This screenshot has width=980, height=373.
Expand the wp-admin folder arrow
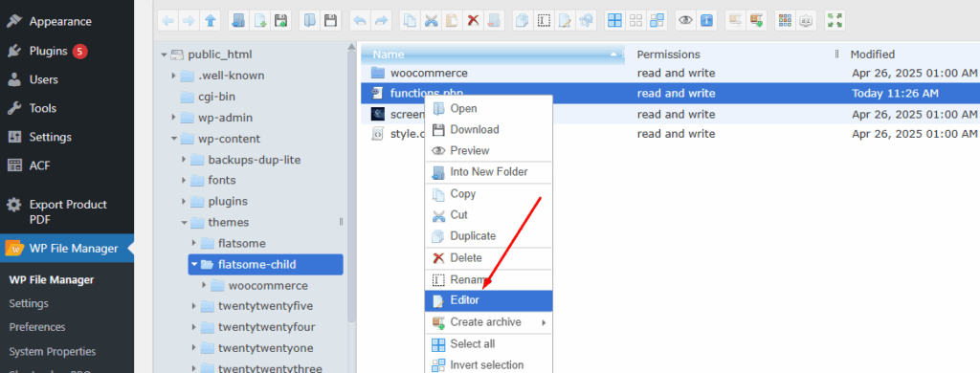(x=174, y=118)
